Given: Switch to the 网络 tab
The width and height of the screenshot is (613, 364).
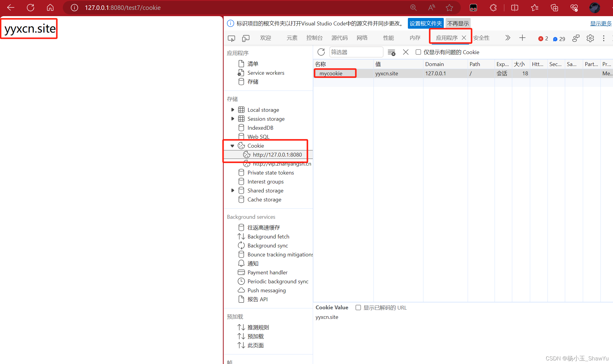Looking at the screenshot, I should pos(362,38).
